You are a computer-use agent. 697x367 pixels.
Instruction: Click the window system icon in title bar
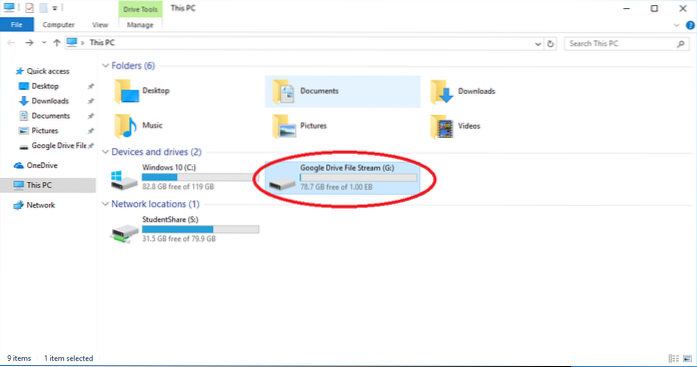coord(9,8)
